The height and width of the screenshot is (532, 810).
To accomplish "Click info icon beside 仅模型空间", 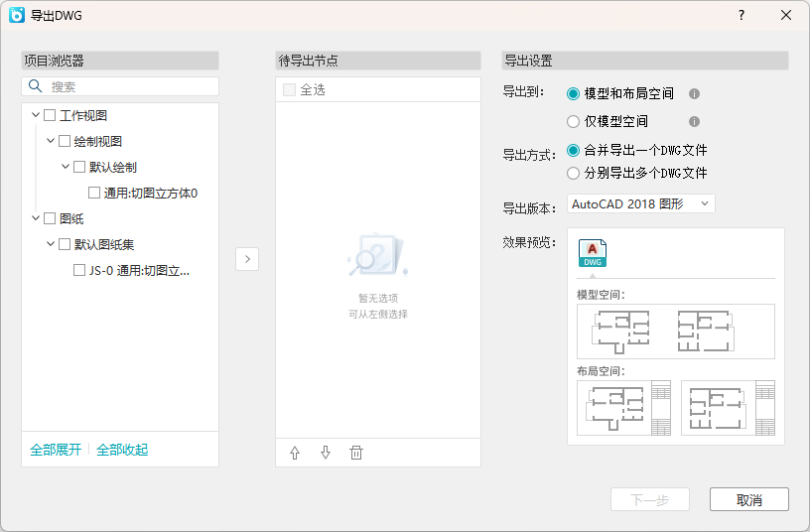I will 695,122.
